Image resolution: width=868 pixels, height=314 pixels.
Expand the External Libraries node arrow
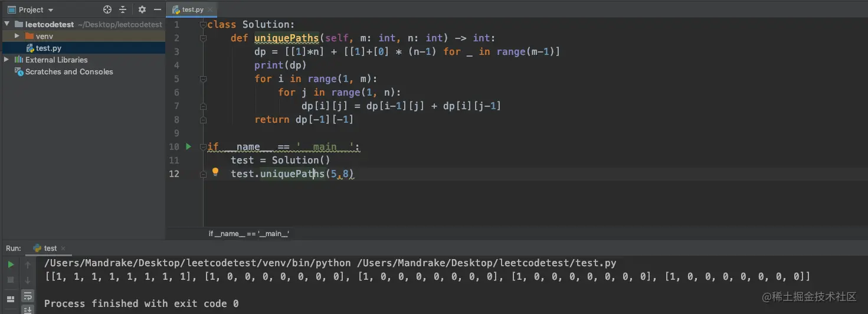(7, 60)
